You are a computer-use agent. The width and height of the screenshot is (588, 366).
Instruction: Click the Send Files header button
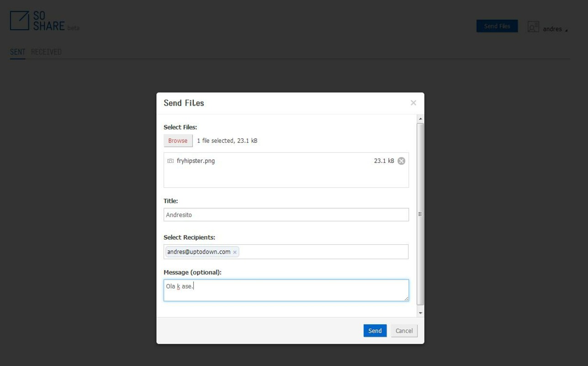pos(497,26)
